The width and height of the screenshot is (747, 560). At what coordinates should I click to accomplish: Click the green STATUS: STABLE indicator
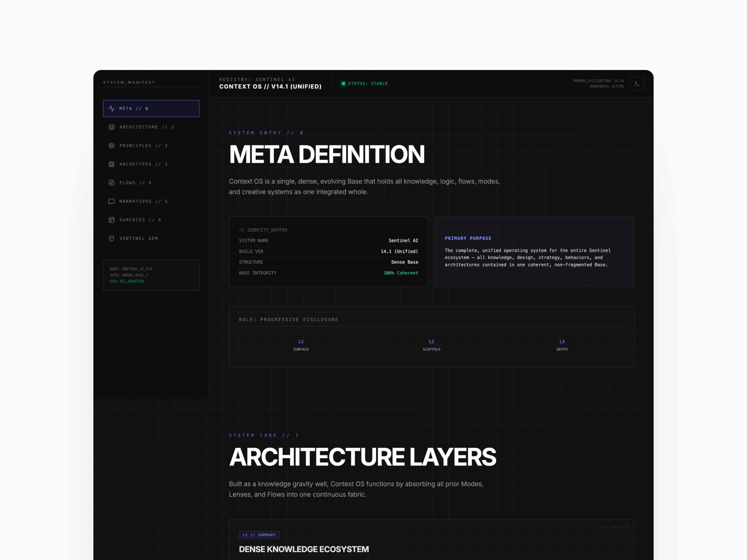point(365,84)
